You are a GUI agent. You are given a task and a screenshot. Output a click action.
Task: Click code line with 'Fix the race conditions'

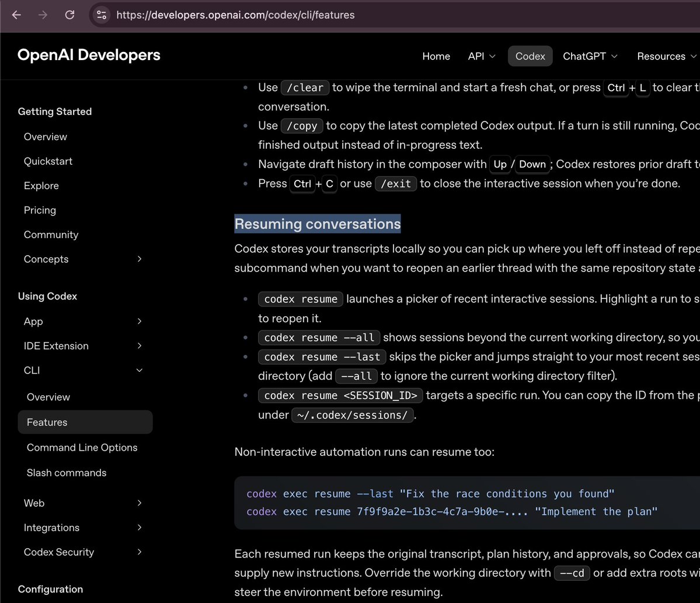pos(430,494)
